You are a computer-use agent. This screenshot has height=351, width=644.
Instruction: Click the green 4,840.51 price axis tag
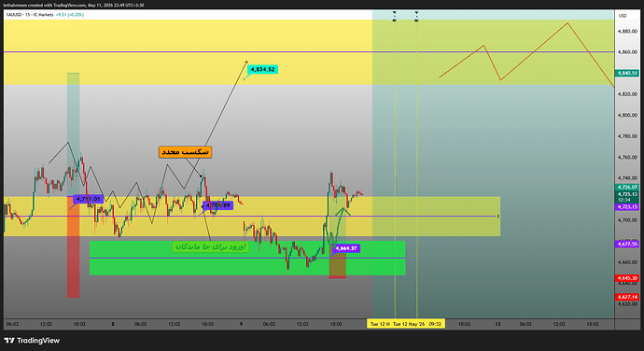[x=627, y=73]
